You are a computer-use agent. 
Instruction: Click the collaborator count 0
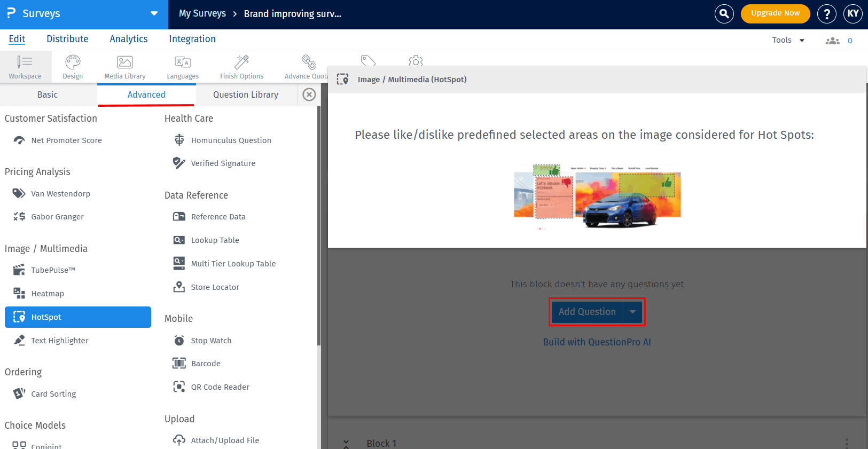pyautogui.click(x=850, y=41)
